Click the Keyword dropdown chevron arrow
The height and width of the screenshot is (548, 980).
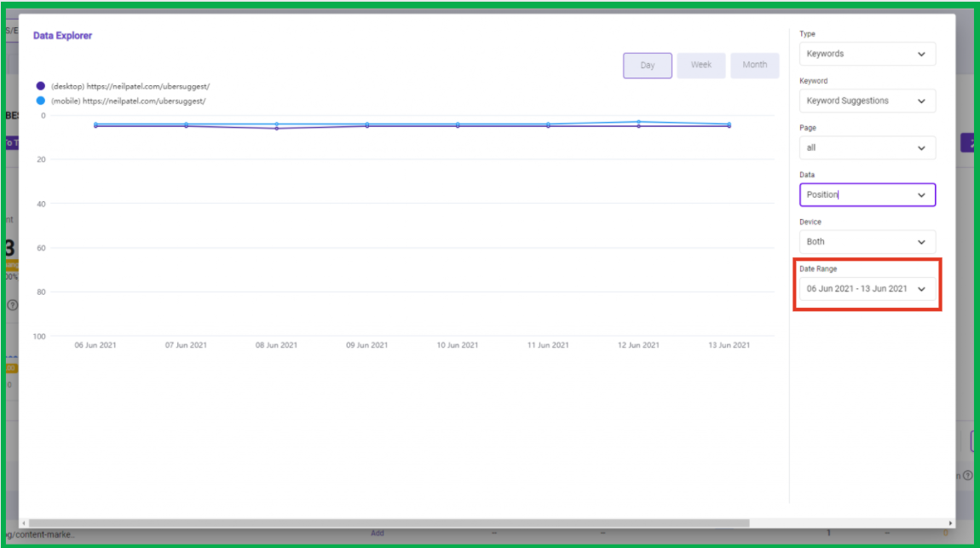(x=921, y=101)
